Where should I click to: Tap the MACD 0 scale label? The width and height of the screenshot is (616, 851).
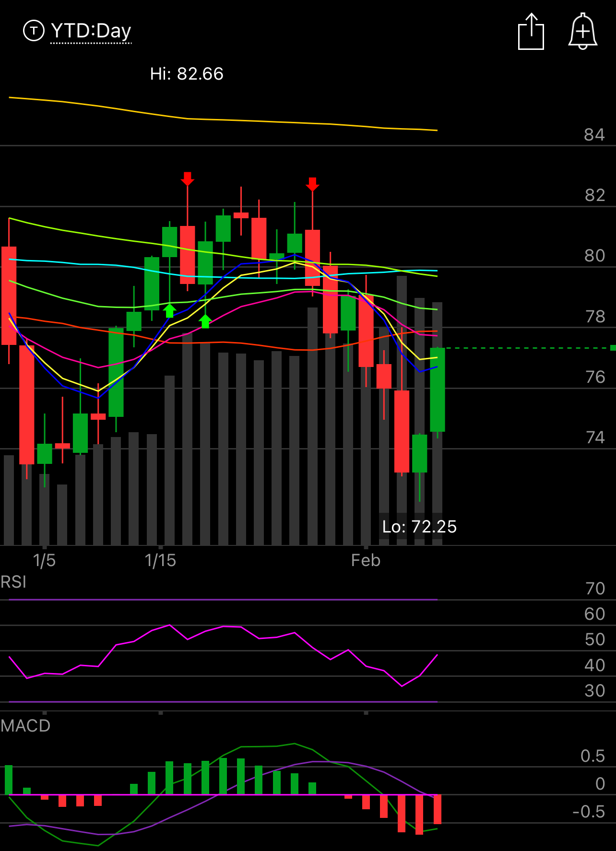600,784
